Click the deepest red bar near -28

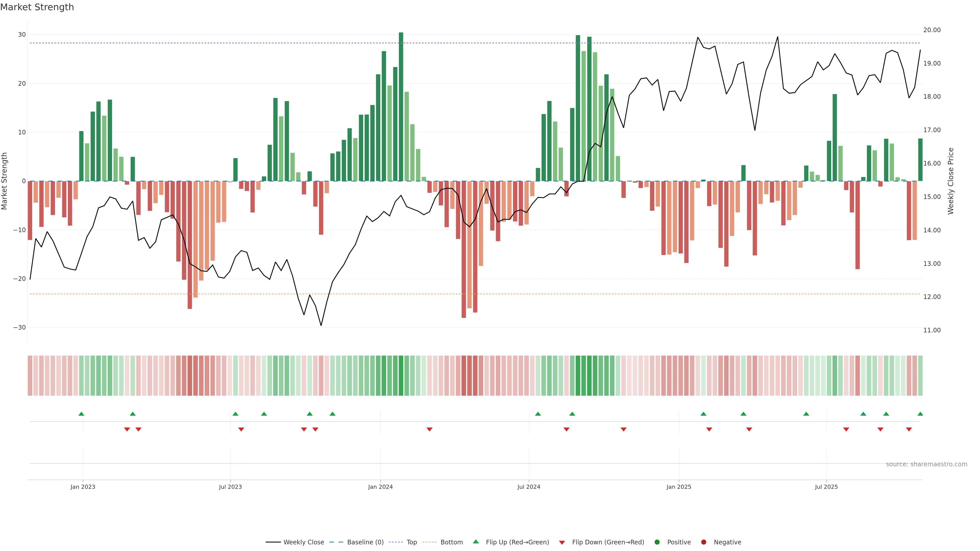464,249
